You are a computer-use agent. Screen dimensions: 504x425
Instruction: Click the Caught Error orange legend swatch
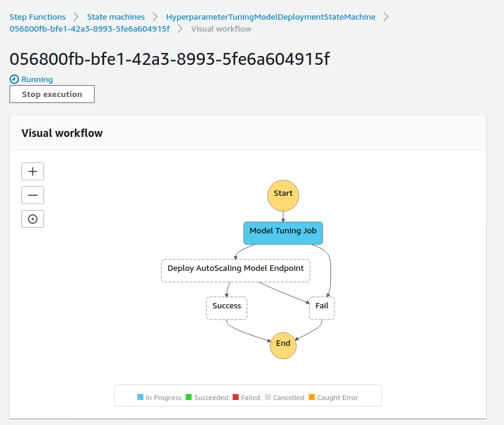click(312, 397)
